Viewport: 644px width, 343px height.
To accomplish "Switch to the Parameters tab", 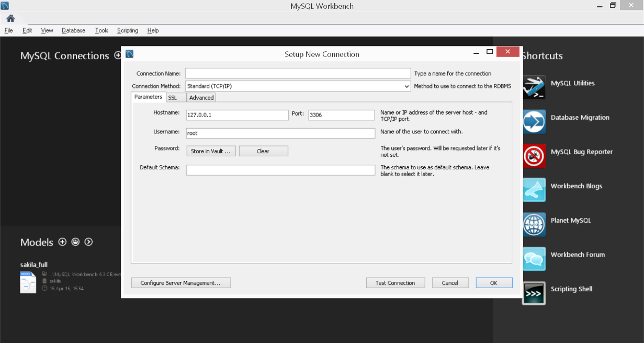I will (x=148, y=97).
